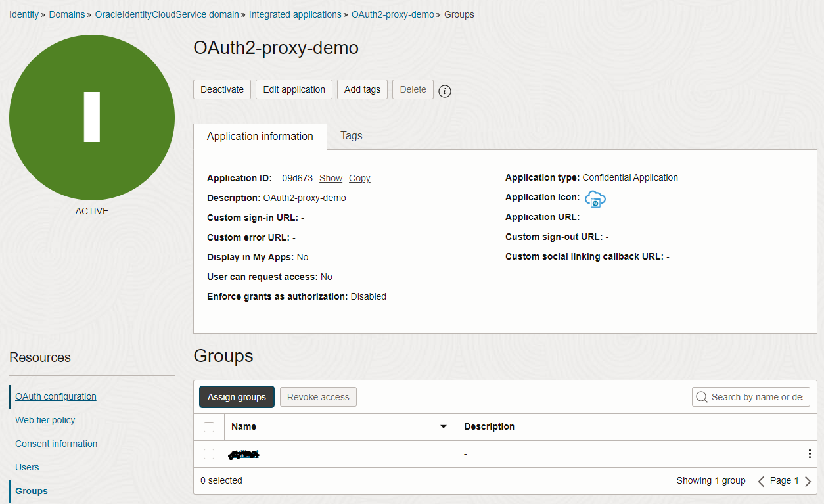This screenshot has height=504, width=824.
Task: Switch to the Tags tab
Action: [x=352, y=136]
